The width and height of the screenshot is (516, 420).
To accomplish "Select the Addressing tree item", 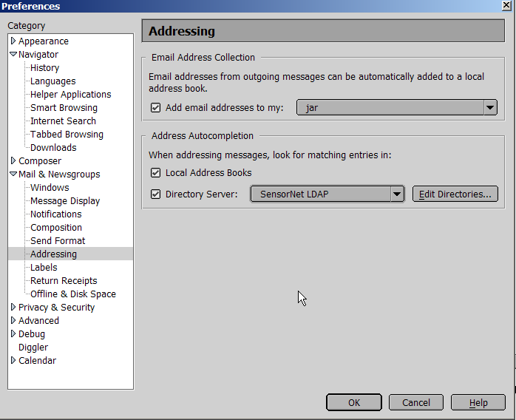I will click(54, 254).
